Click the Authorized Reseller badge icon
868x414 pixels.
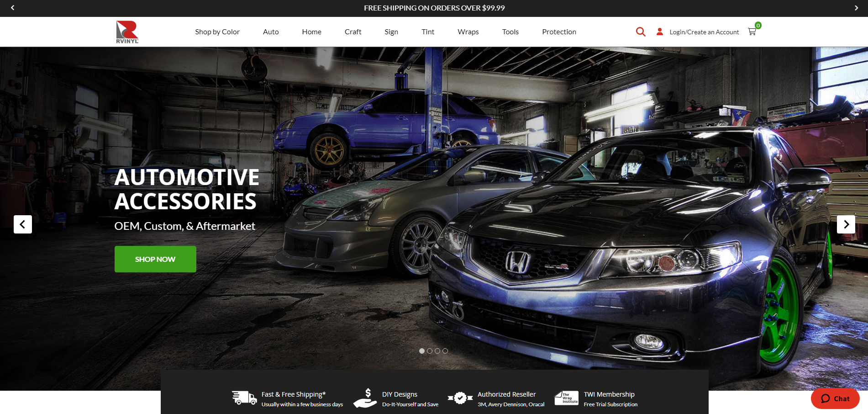click(460, 398)
